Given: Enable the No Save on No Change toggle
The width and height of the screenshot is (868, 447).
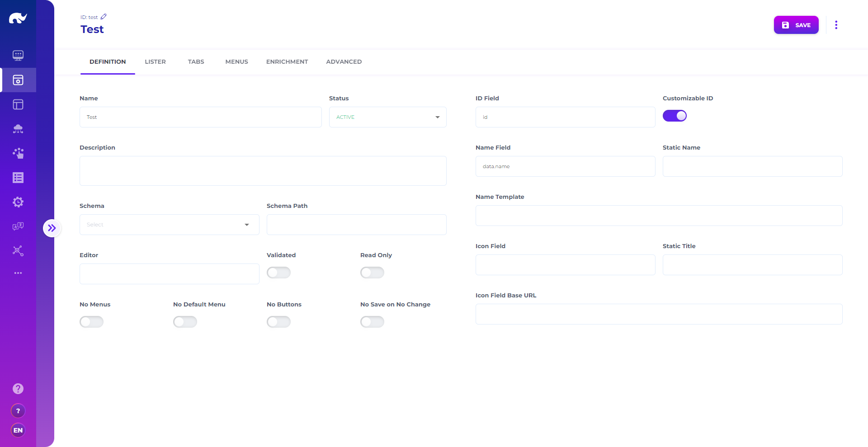Looking at the screenshot, I should (x=372, y=322).
